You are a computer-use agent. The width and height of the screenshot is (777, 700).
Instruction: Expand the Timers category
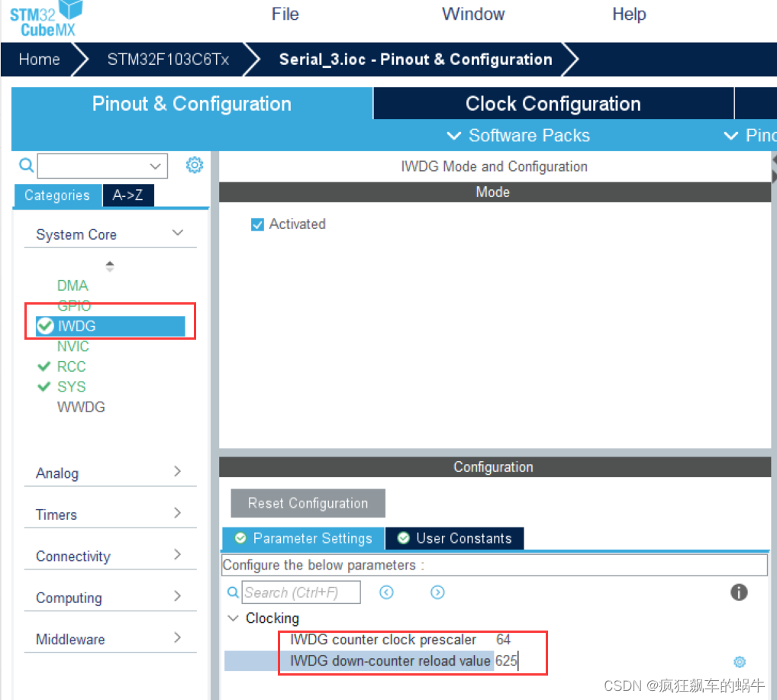pos(178,513)
